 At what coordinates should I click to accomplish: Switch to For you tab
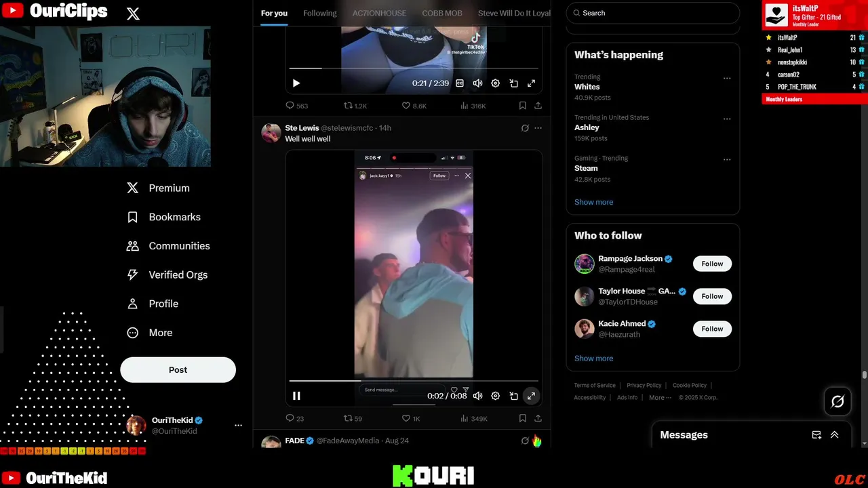274,13
